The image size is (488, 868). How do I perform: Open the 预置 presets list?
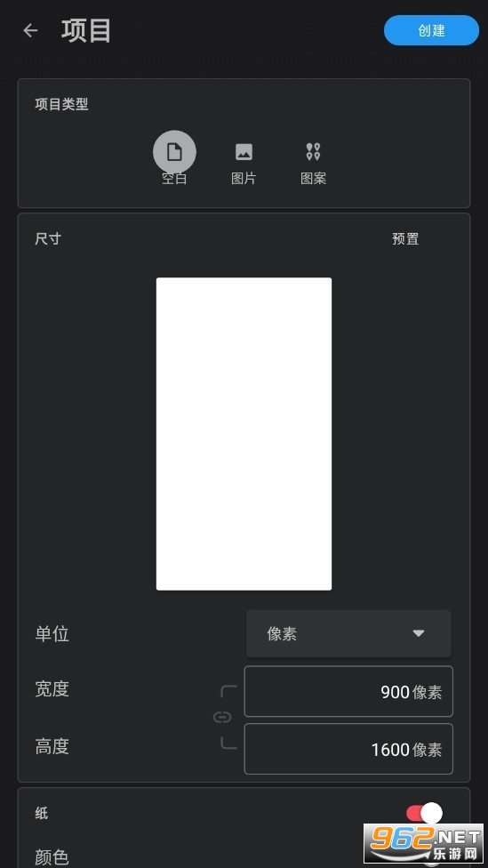(405, 238)
